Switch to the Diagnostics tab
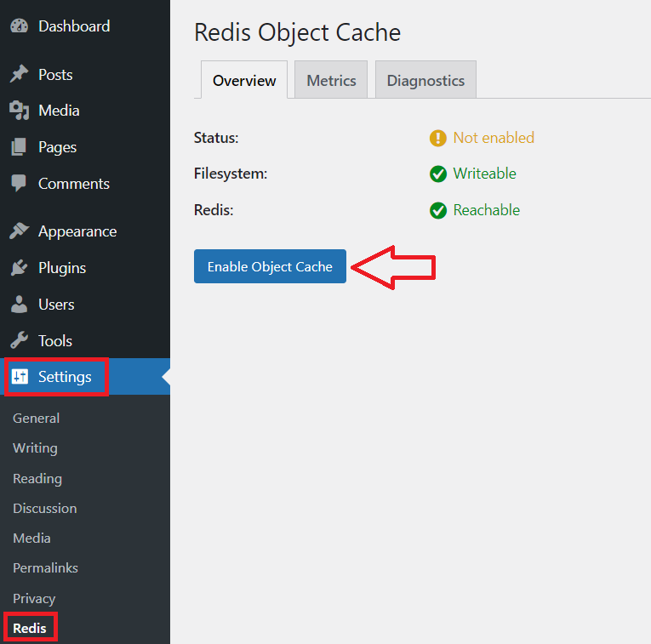The image size is (651, 644). click(x=425, y=80)
